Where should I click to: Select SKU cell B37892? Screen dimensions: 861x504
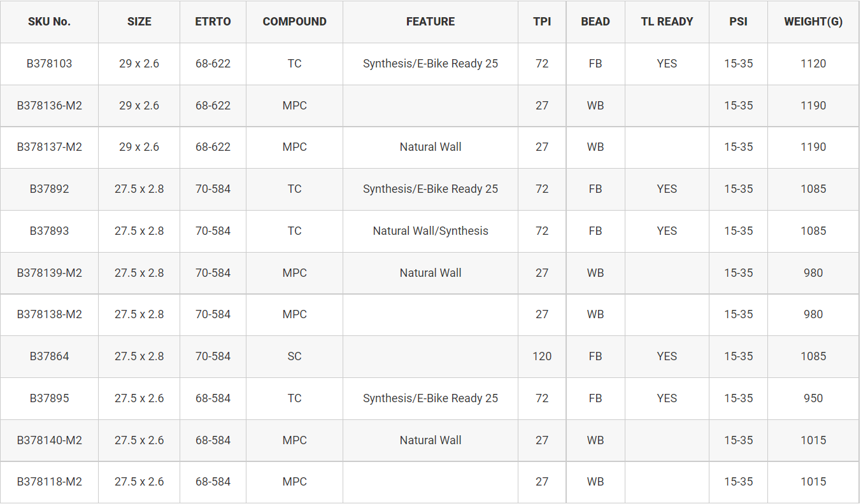(49, 189)
